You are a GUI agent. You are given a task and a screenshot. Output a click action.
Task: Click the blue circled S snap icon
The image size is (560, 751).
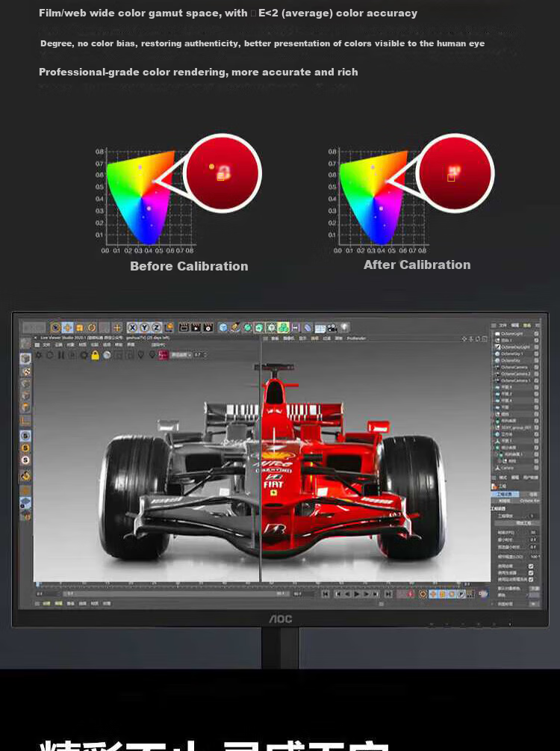point(25,436)
